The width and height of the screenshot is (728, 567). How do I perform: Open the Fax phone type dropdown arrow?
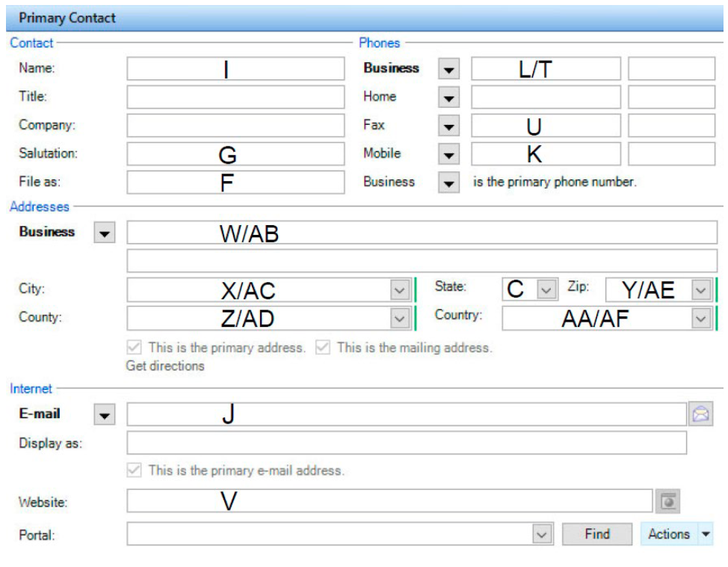448,126
